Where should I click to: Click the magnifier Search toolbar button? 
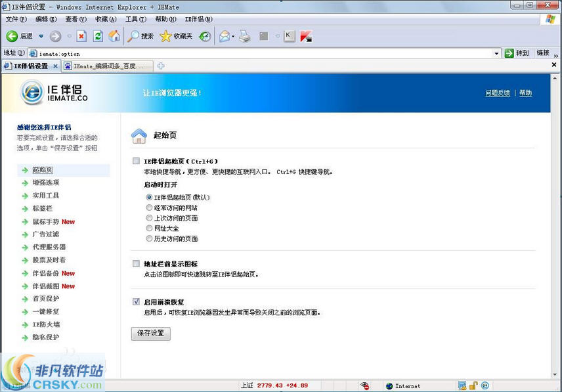click(x=140, y=36)
